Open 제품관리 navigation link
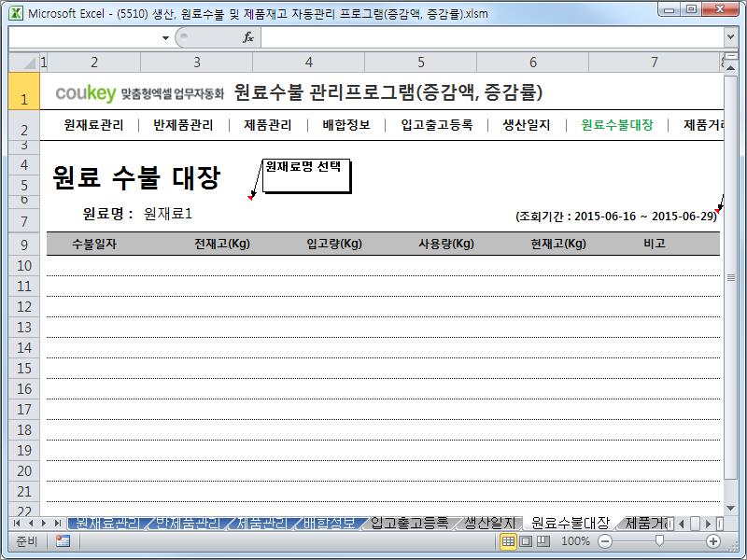This screenshot has width=747, height=560. [x=268, y=125]
